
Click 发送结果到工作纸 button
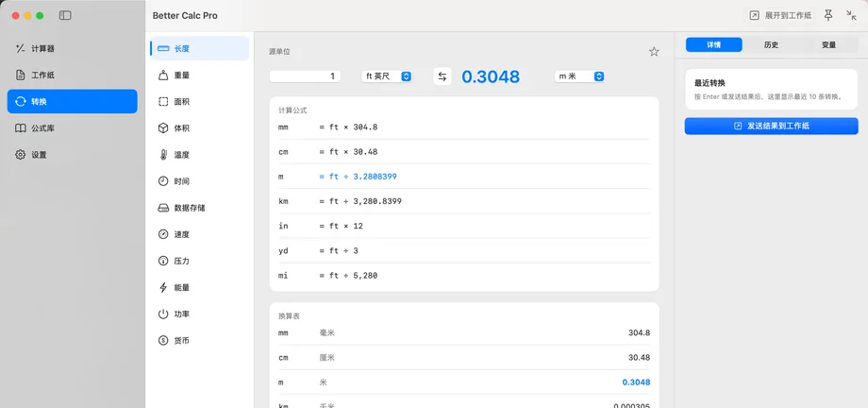pyautogui.click(x=771, y=126)
